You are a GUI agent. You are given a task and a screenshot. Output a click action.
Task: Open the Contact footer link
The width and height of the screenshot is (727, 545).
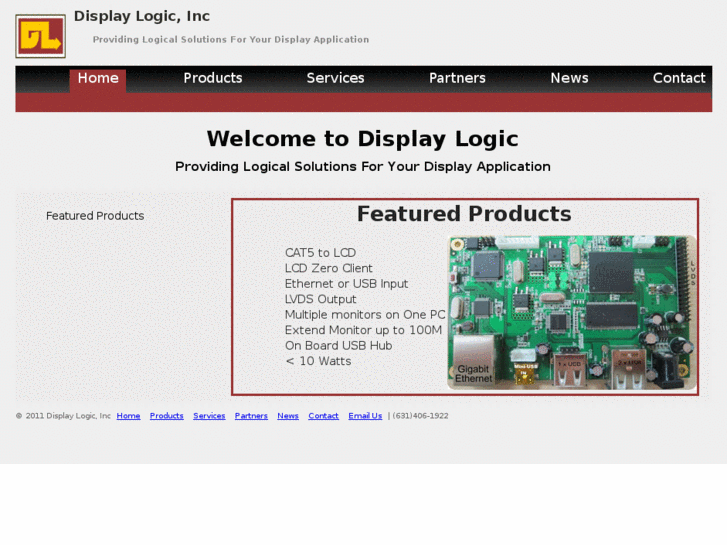(x=324, y=416)
